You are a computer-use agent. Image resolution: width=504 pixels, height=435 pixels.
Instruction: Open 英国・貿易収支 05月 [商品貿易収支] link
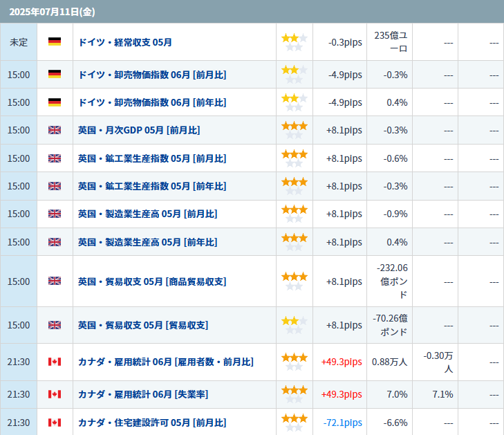pyautogui.click(x=152, y=281)
